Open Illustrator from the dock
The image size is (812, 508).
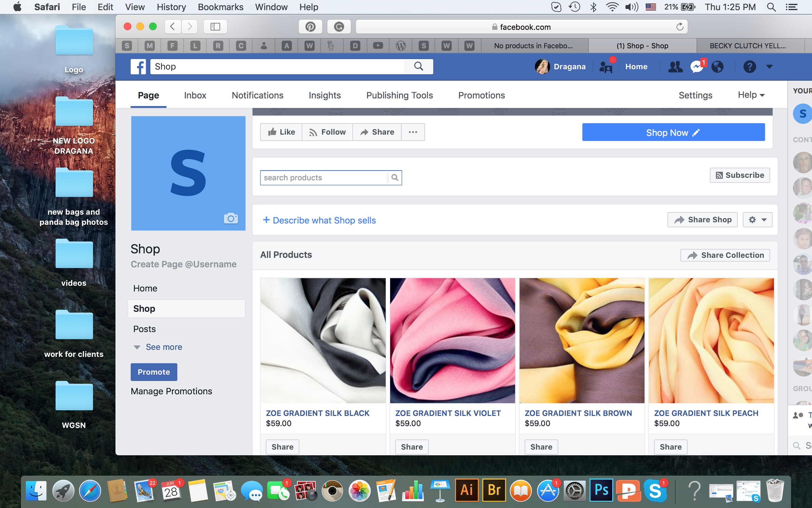point(467,490)
